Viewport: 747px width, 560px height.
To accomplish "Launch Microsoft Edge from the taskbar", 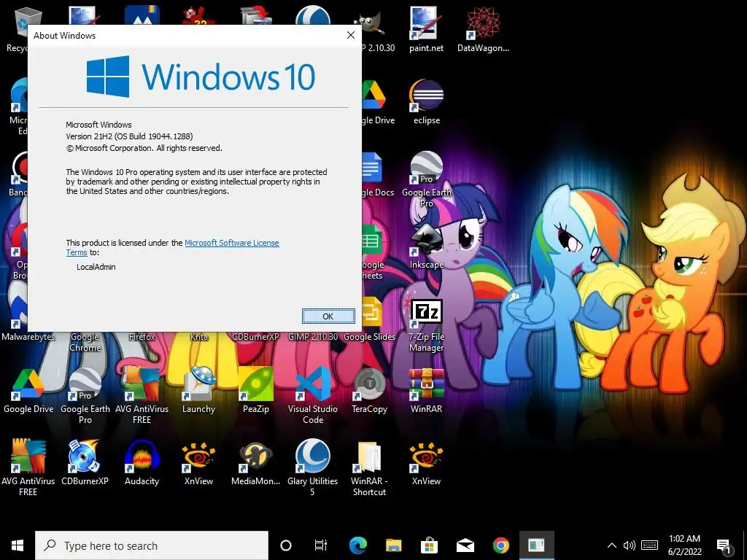I will [x=357, y=545].
